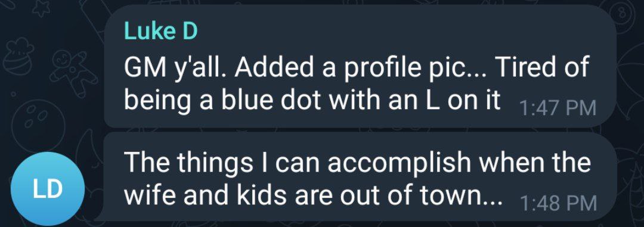Viewport: 644px width, 227px height.
Task: Click the gingerbread man doodle in background
Action: 69,72
